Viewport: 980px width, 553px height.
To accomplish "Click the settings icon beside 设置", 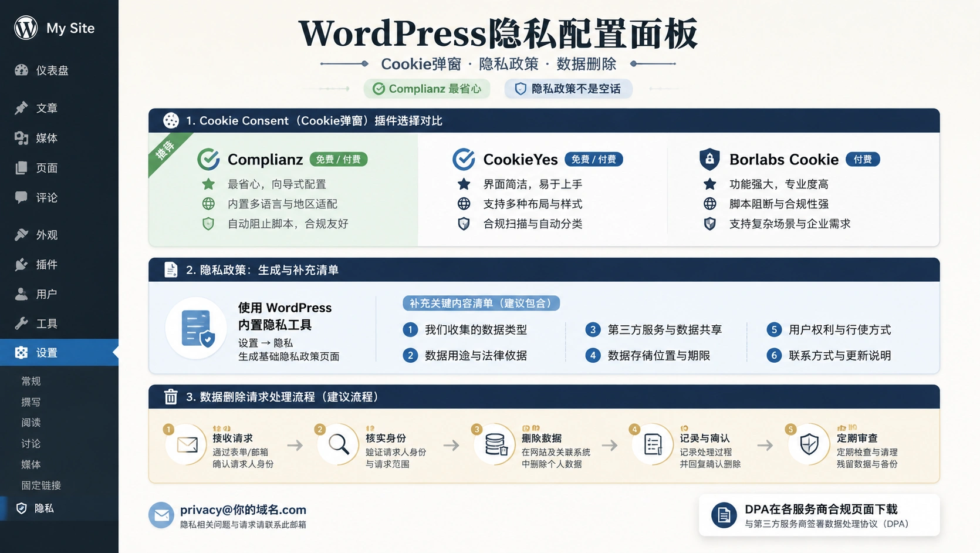I will [x=22, y=352].
